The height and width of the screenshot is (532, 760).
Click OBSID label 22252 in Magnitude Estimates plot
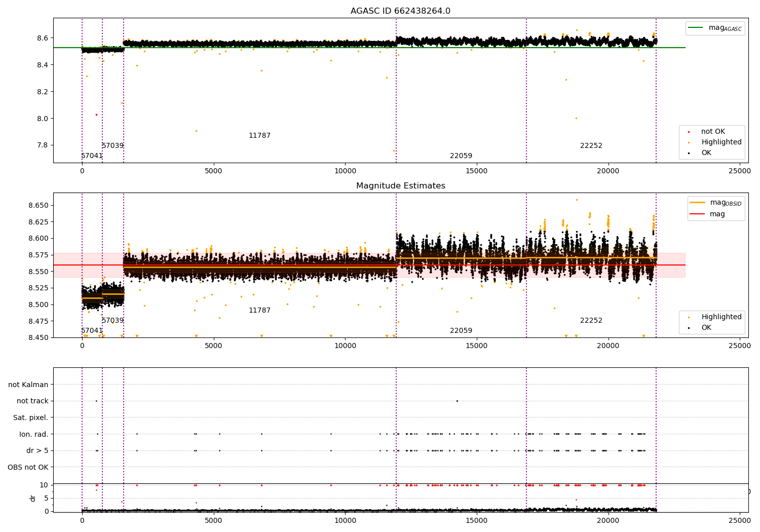click(x=591, y=321)
